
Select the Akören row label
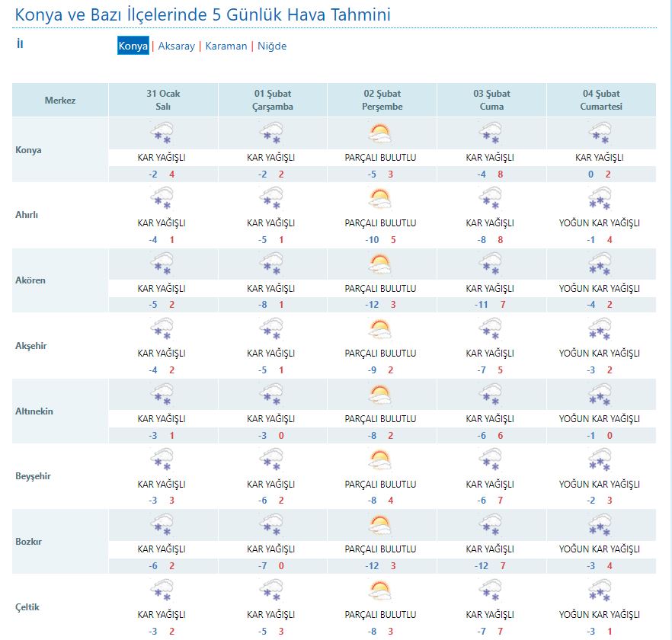coord(30,280)
